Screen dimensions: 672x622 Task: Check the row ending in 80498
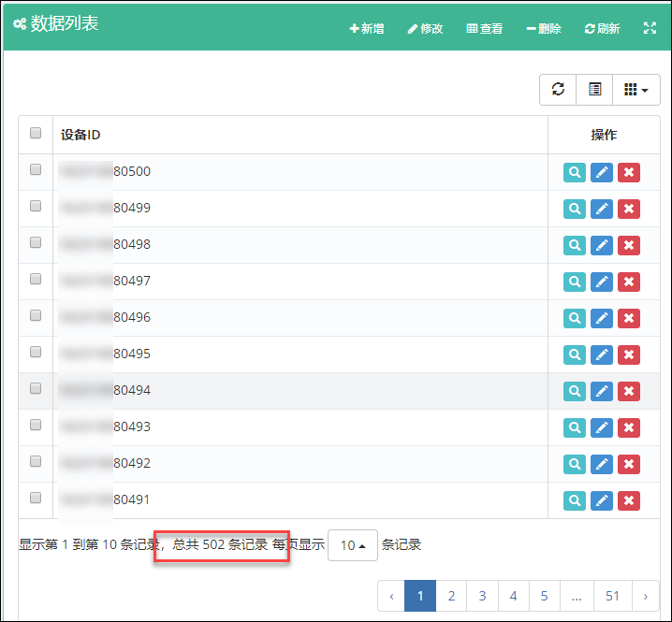36,242
